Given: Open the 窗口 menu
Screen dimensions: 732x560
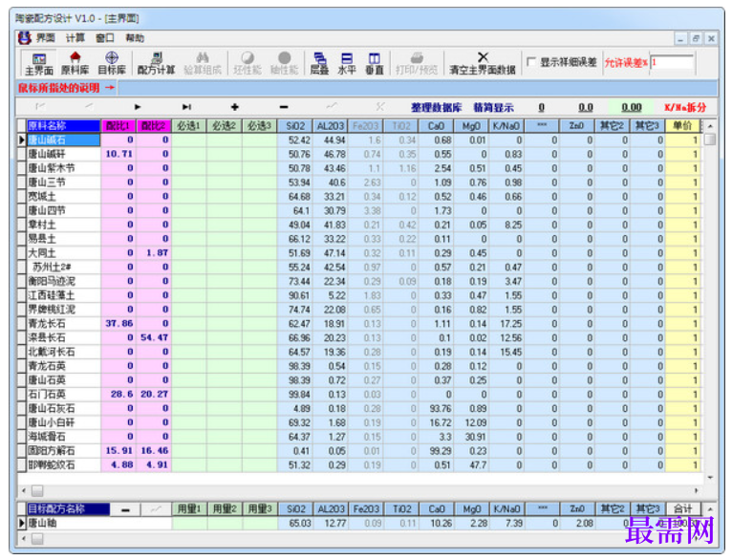Looking at the screenshot, I should (104, 38).
